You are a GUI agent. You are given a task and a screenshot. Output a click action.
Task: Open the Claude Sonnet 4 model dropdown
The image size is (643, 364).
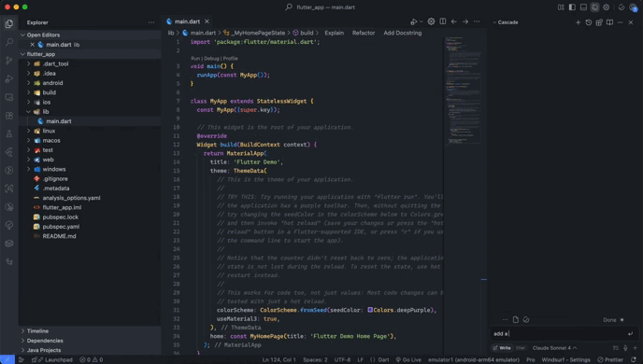click(x=554, y=348)
